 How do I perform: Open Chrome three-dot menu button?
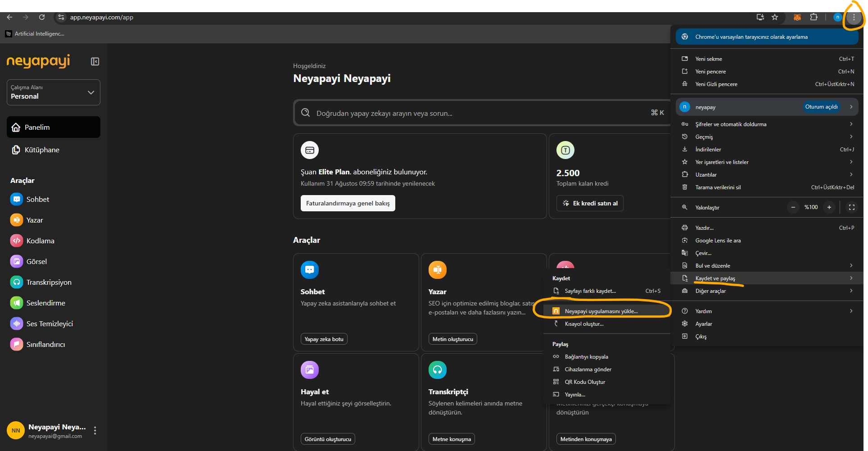854,17
